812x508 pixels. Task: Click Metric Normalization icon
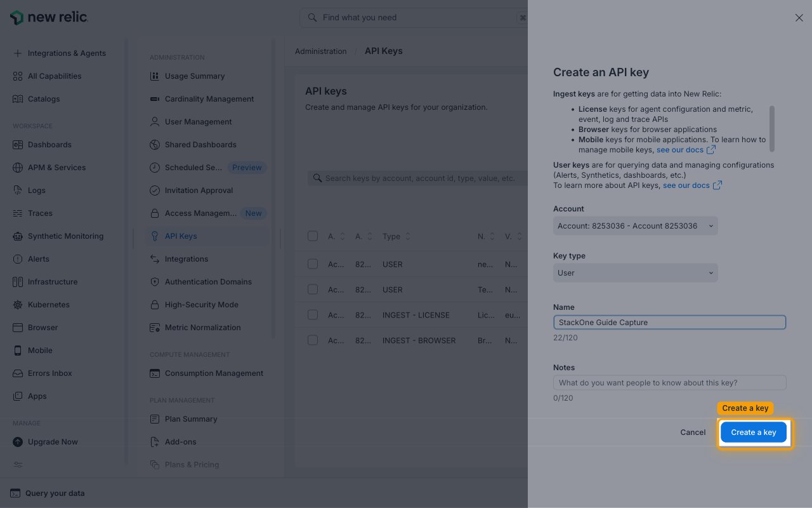coord(155,328)
